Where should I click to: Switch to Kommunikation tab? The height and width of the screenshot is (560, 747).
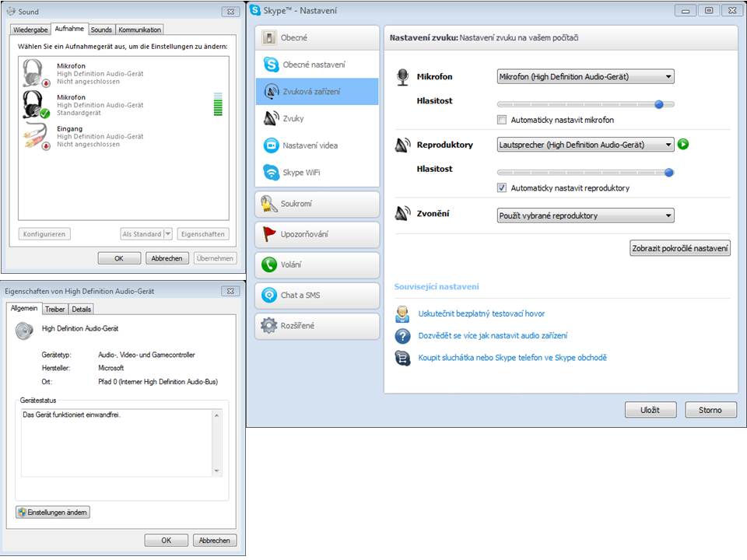139,30
